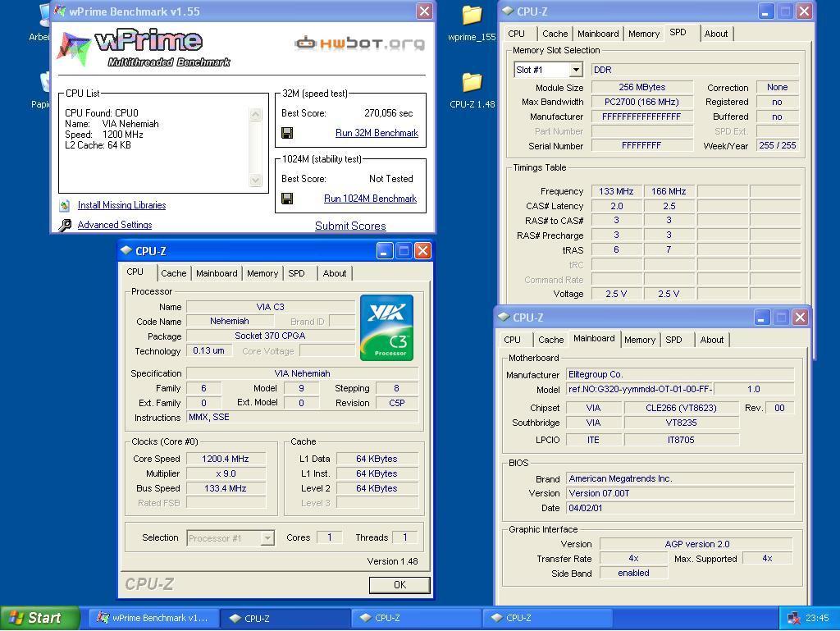
Task: Click the CPU List scroll up arrow
Action: pyautogui.click(x=256, y=114)
